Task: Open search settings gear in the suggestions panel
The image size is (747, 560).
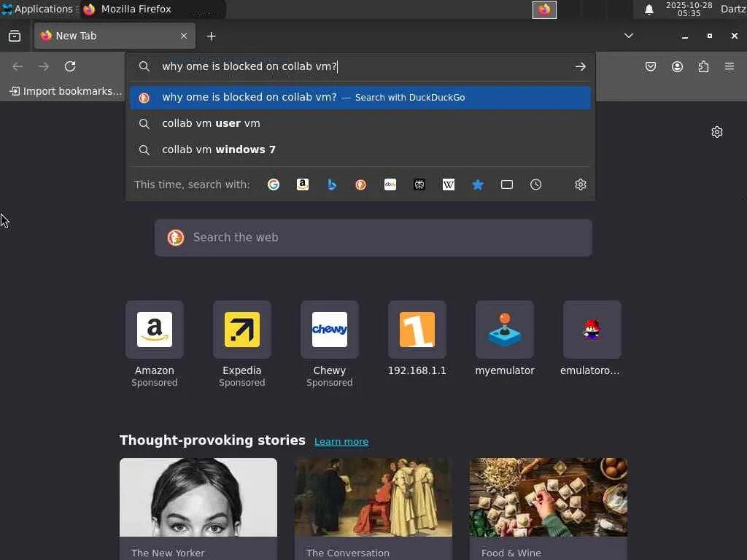Action: tap(580, 184)
